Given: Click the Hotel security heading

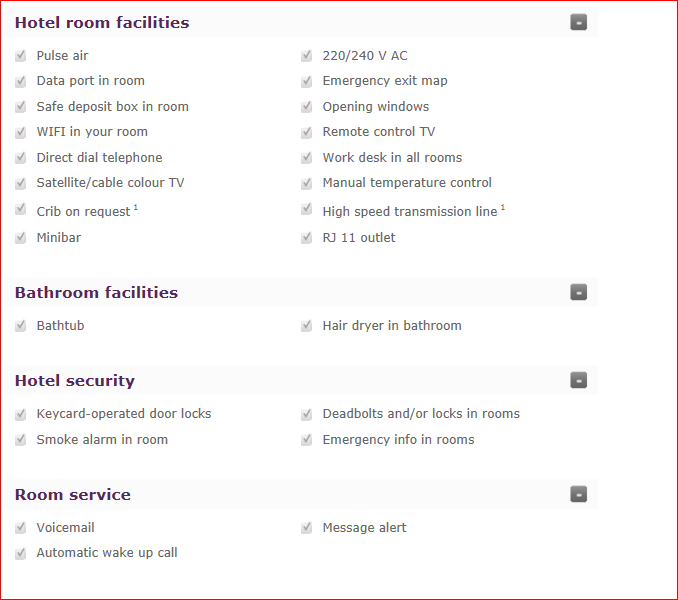Looking at the screenshot, I should click(75, 381).
